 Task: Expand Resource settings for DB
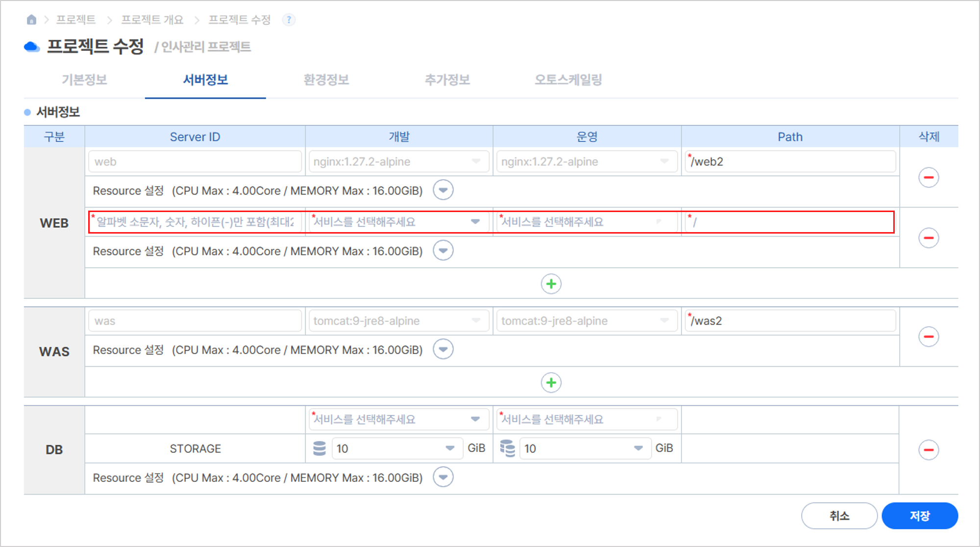(x=443, y=477)
